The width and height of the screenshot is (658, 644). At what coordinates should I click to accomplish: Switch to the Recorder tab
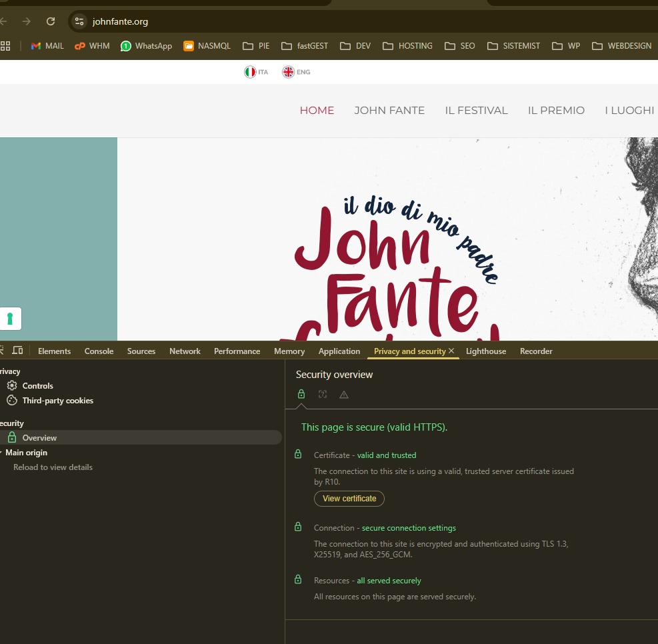pos(536,351)
